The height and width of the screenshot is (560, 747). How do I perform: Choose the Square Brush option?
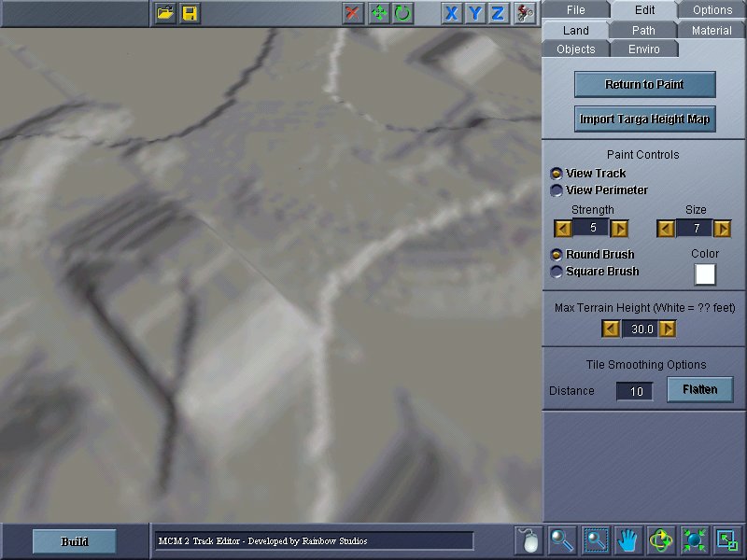tap(556, 272)
